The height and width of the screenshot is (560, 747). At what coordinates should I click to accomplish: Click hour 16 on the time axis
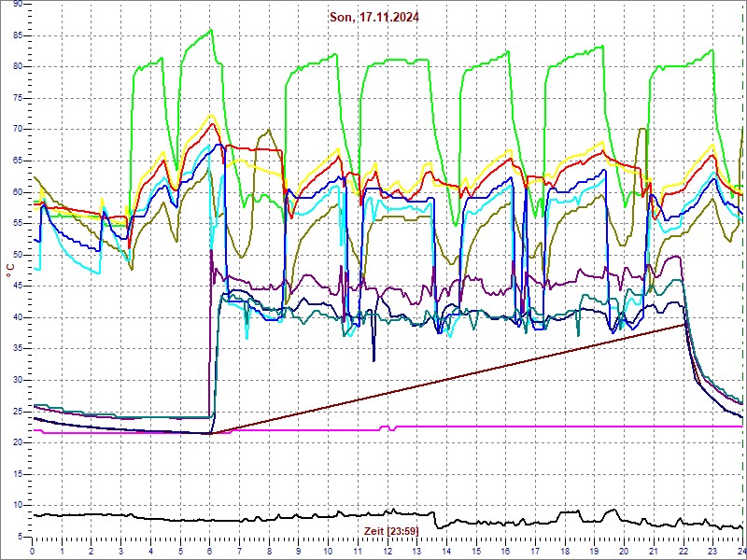point(505,551)
